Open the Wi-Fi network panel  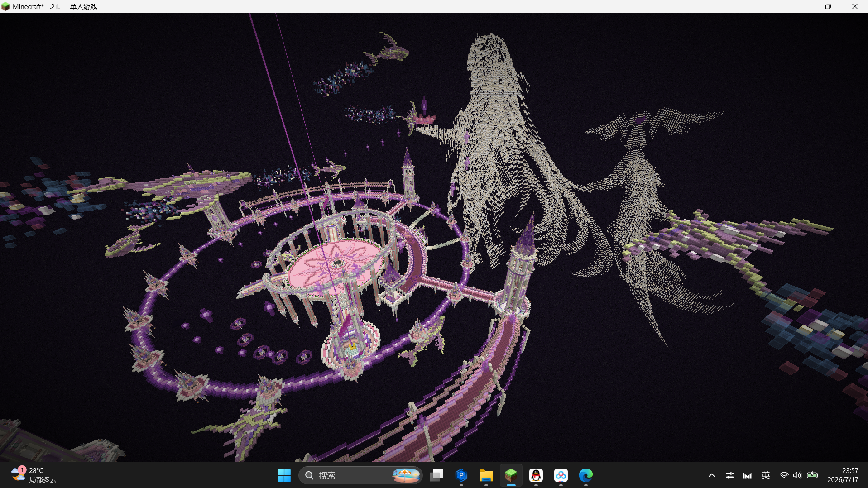pyautogui.click(x=784, y=475)
